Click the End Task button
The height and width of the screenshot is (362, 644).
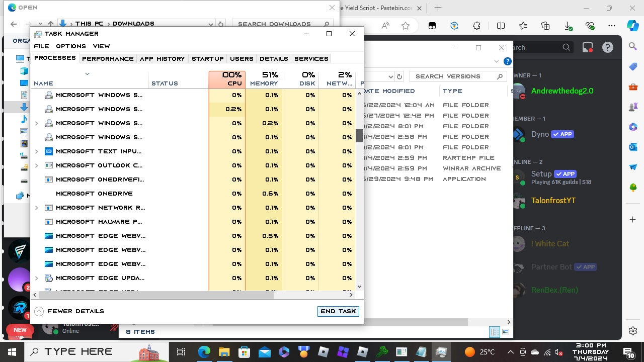click(x=338, y=311)
